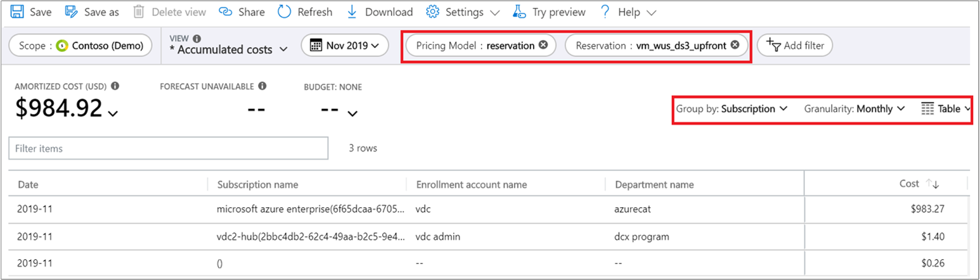Click the Refresh label
The height and width of the screenshot is (280, 980).
315,12
